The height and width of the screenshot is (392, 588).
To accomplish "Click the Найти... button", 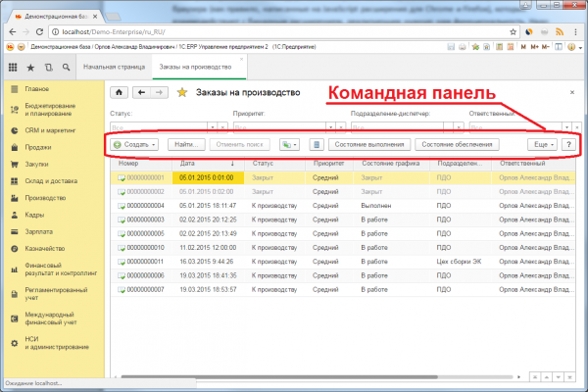I will point(188,144).
